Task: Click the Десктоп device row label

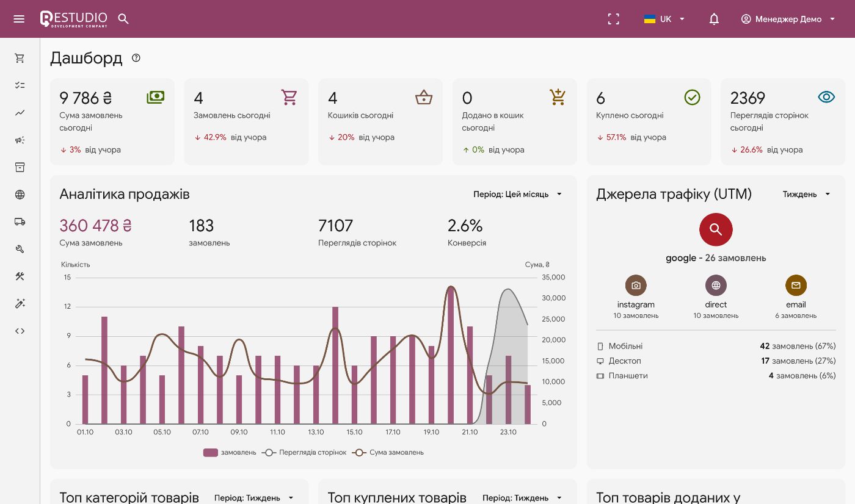Action: tap(625, 361)
